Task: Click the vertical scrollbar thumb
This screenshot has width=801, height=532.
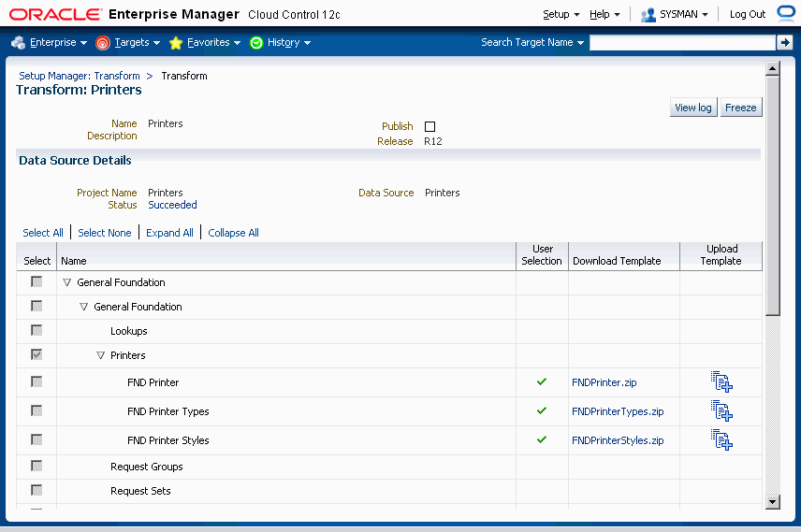Action: tap(772, 195)
